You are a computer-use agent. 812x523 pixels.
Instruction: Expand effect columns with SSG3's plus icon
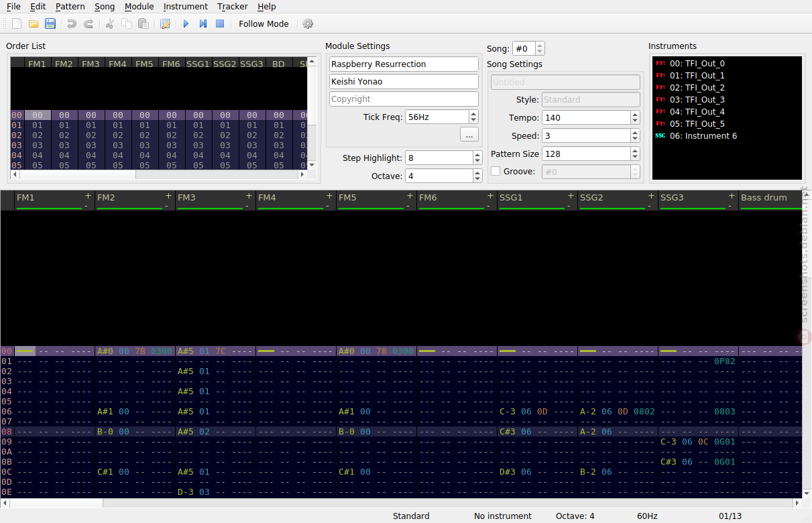[732, 196]
